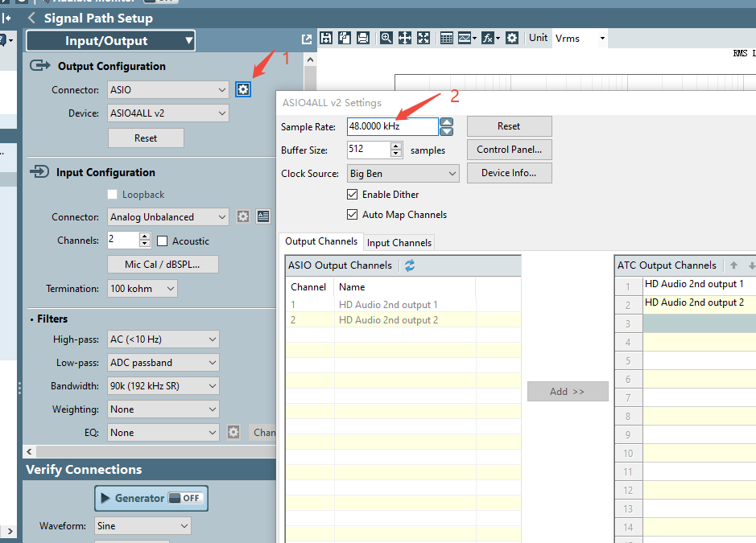The height and width of the screenshot is (543, 756).
Task: Move ATC output channel up
Action: pos(733,265)
